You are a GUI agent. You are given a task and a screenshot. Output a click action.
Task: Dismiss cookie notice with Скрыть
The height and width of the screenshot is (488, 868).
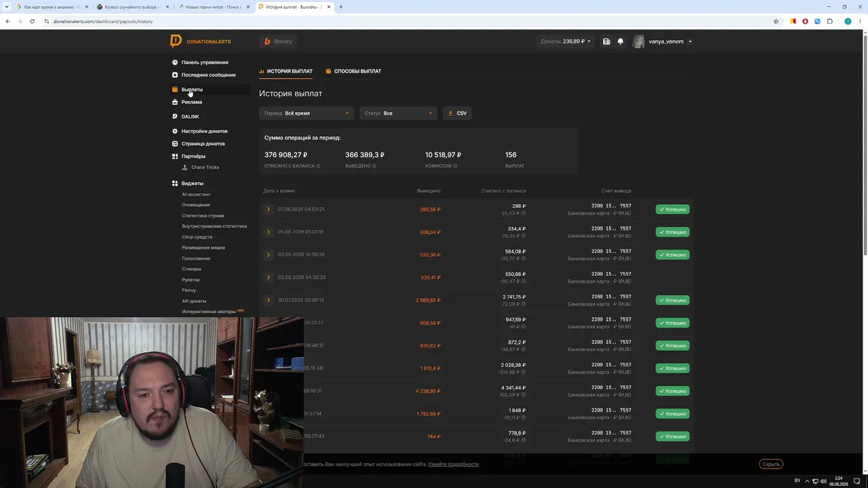771,464
